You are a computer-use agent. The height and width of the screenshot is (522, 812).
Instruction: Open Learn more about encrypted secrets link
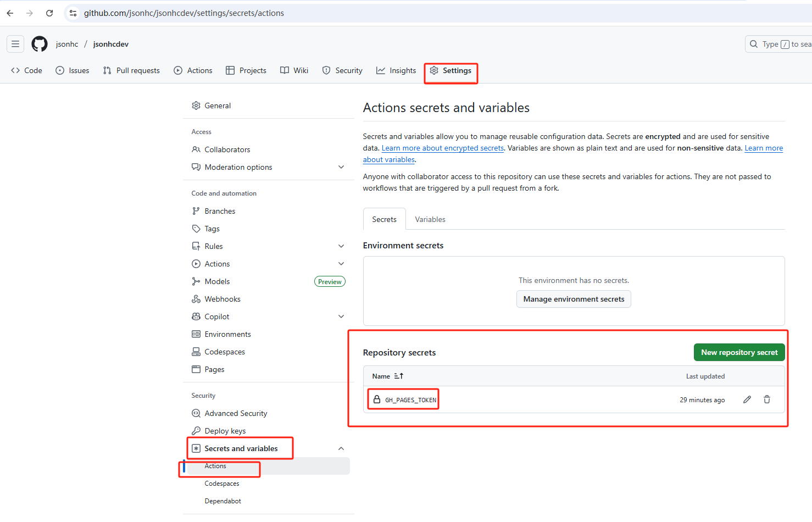443,148
